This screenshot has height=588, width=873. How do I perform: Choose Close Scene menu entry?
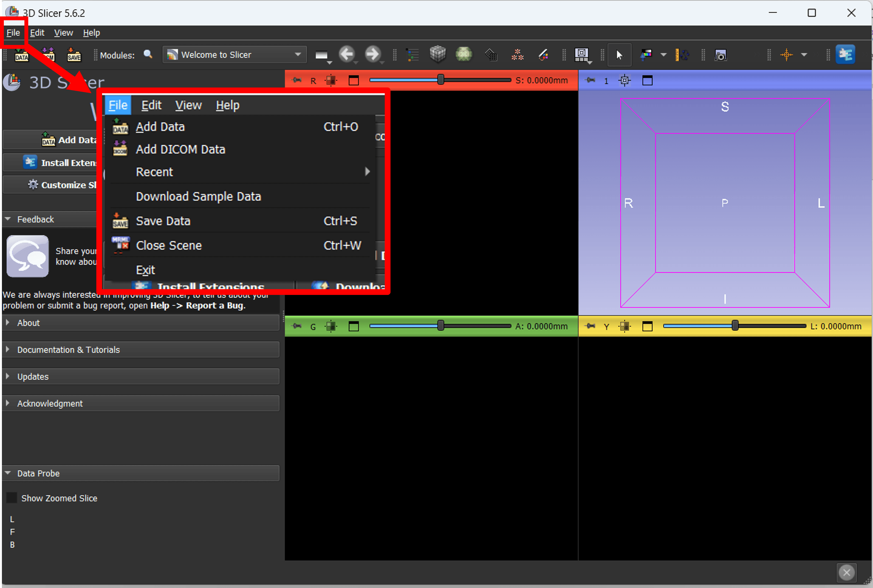point(240,246)
